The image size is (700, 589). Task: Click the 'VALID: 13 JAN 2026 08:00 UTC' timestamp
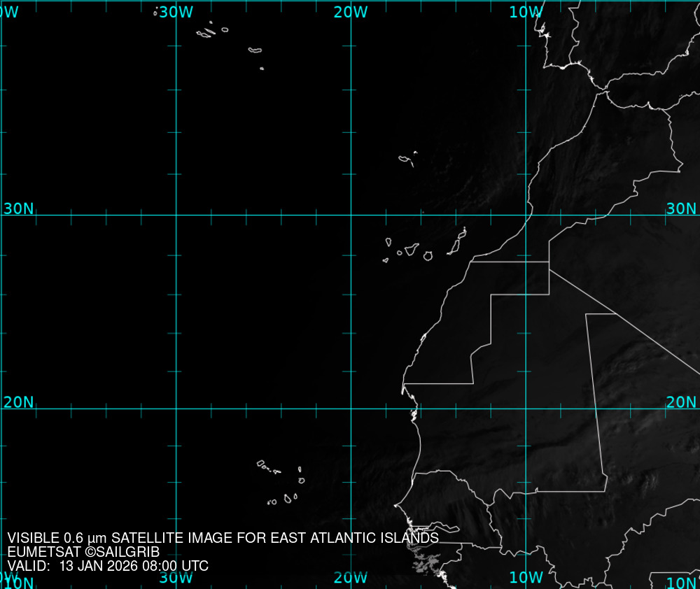[x=108, y=566]
